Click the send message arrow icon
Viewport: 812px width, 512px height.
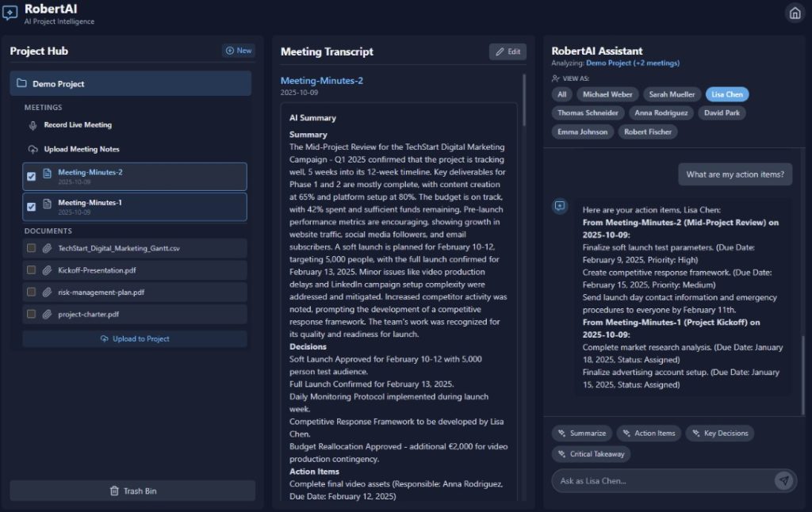pos(783,480)
